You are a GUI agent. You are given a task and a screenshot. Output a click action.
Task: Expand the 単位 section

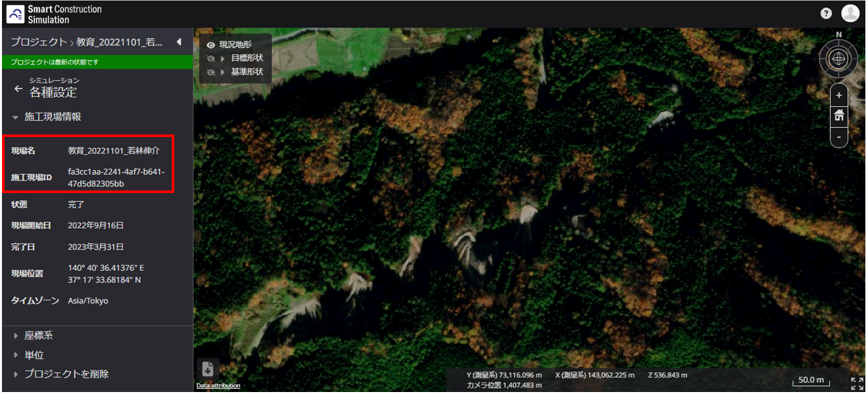pyautogui.click(x=16, y=355)
